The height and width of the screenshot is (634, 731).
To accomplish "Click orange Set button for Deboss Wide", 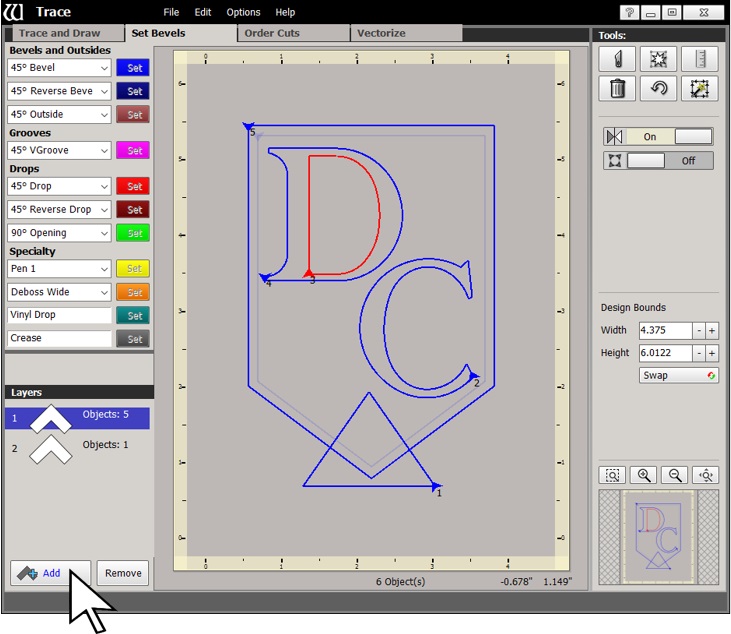I will tap(133, 292).
